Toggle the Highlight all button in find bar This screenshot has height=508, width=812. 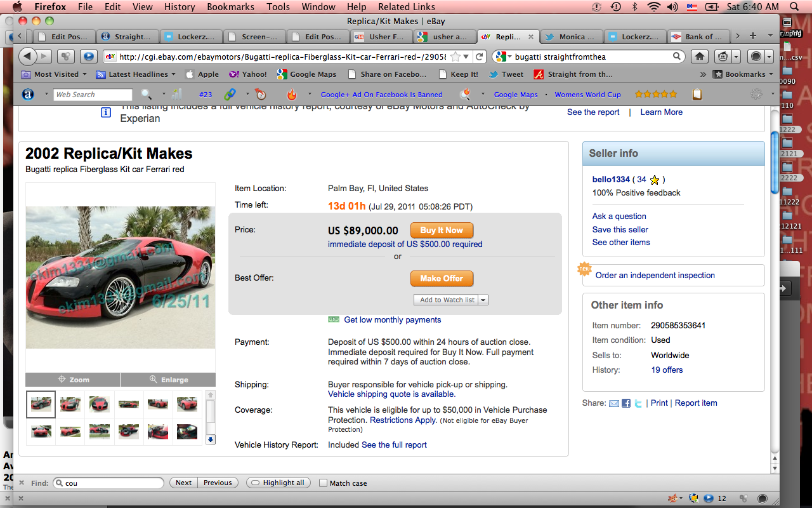(278, 483)
